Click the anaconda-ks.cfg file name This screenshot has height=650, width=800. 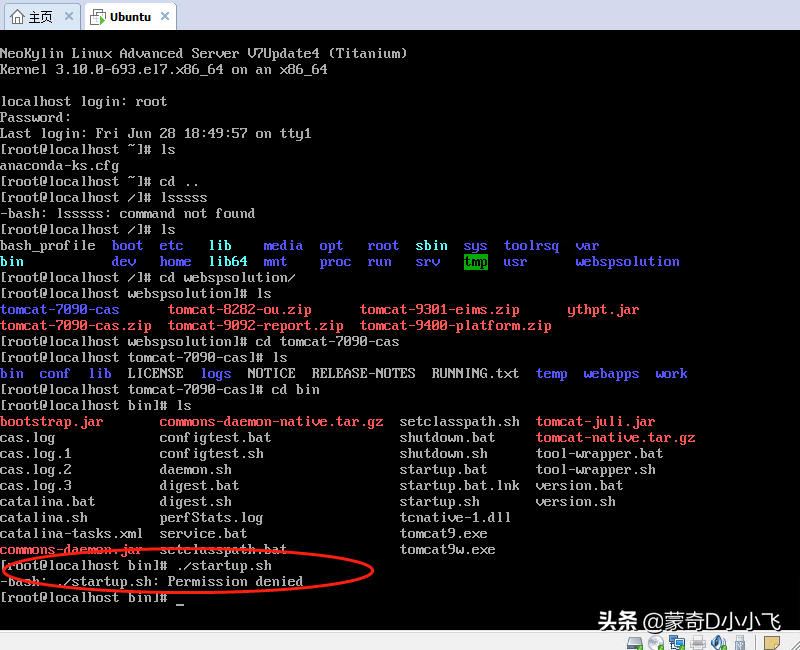pyautogui.click(x=59, y=166)
